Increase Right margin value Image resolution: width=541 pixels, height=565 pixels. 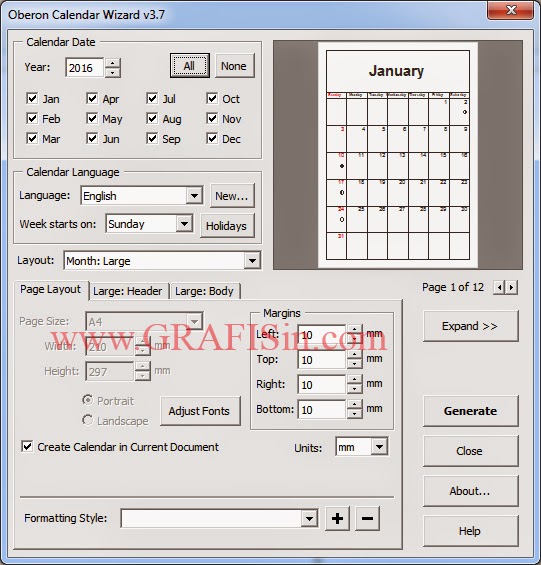coord(355,379)
